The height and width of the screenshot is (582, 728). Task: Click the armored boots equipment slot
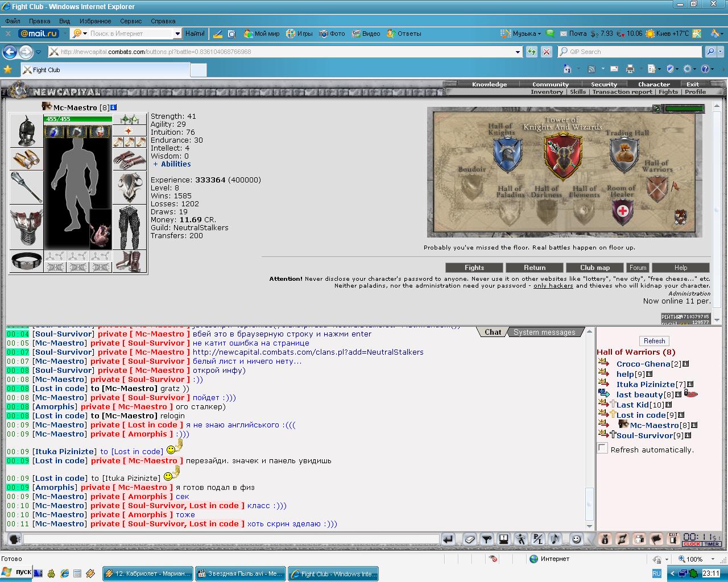129,261
